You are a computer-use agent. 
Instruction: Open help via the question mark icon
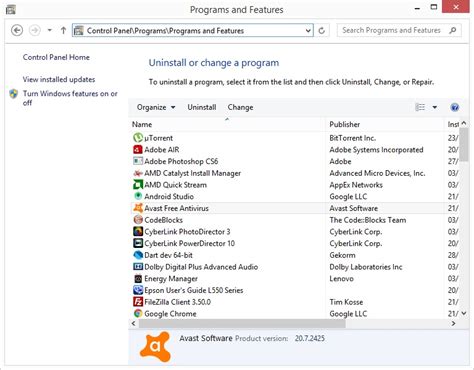click(x=455, y=107)
